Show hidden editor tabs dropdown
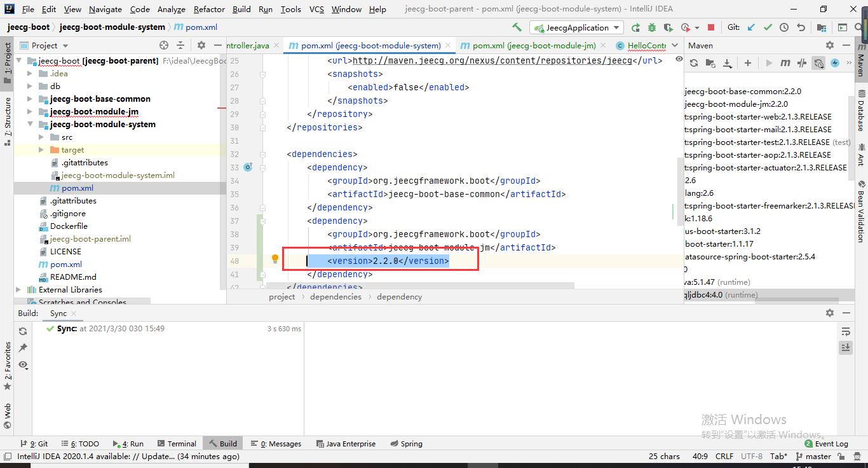Image resolution: width=868 pixels, height=468 pixels. (674, 45)
